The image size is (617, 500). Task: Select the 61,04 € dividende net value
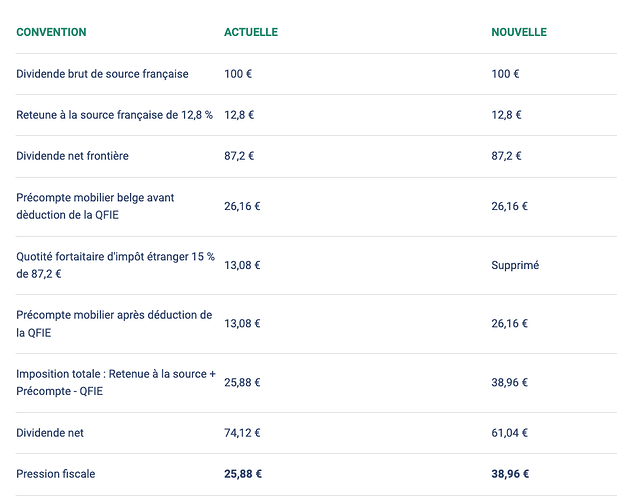tap(509, 433)
